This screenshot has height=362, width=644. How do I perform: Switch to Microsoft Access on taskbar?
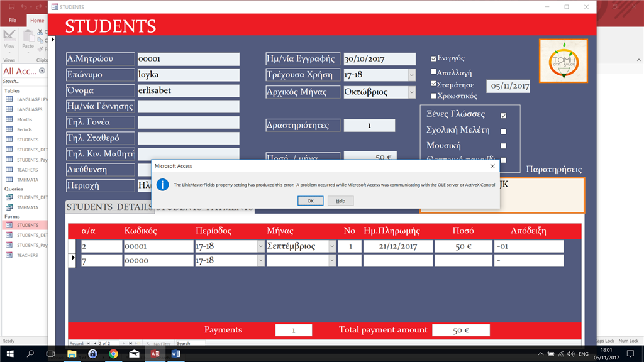(x=155, y=353)
